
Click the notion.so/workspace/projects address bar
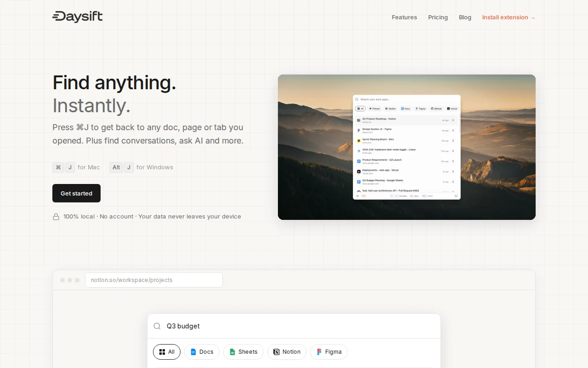[x=154, y=280]
